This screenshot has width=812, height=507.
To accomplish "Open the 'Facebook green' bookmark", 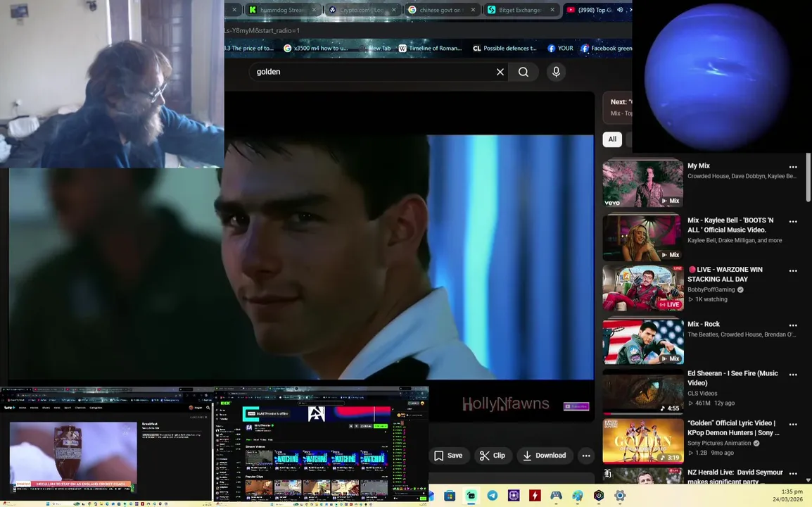I will 606,48.
